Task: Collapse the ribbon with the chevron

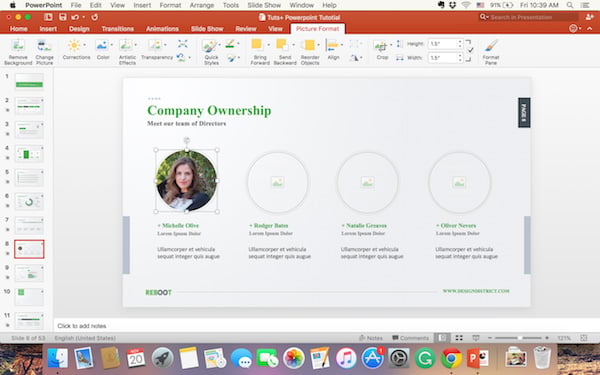Action: click(x=590, y=28)
